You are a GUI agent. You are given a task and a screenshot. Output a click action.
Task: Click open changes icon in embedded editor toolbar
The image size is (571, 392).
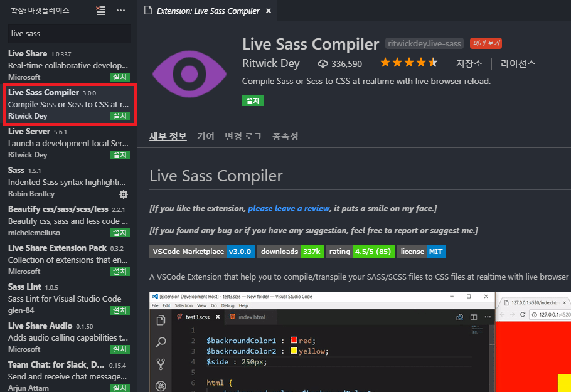point(459,317)
